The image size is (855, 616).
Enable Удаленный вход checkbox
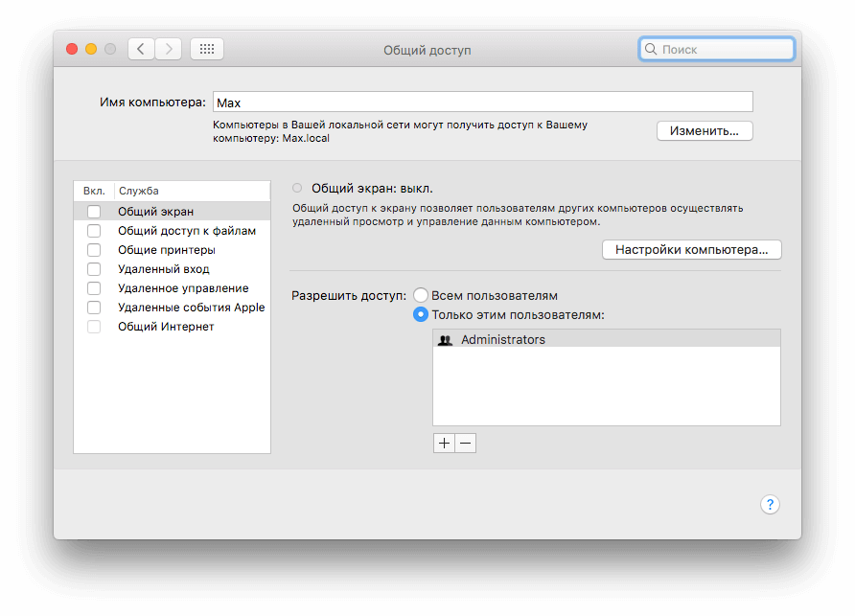94,269
